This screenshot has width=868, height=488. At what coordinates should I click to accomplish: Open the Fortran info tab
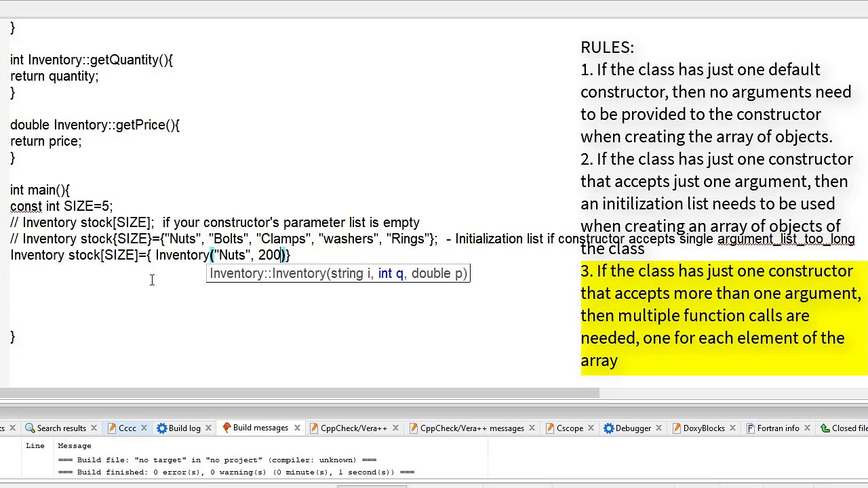778,428
